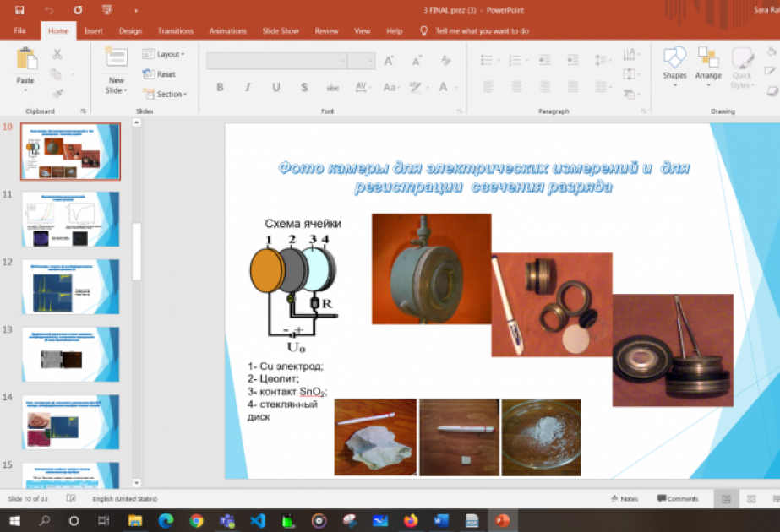This screenshot has width=780, height=532.
Task: Open the Font Color A dropdown
Action: click(447, 88)
